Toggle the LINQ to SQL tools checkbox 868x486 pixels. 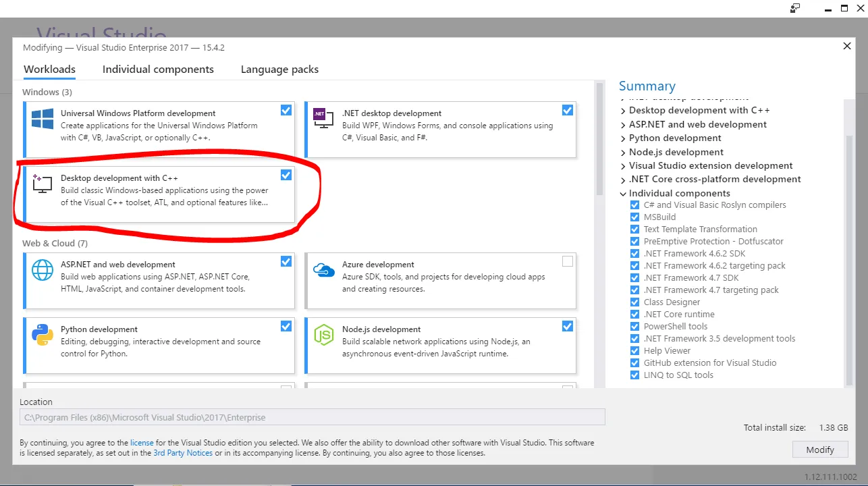[634, 375]
